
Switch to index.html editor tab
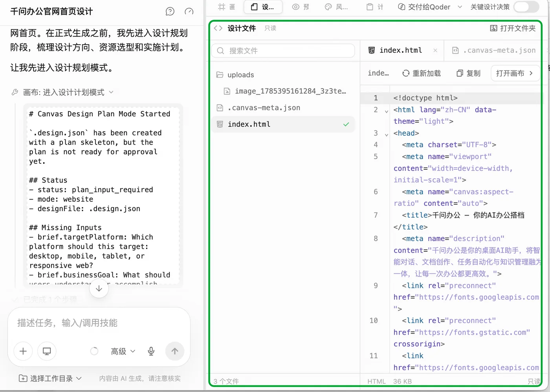point(402,50)
